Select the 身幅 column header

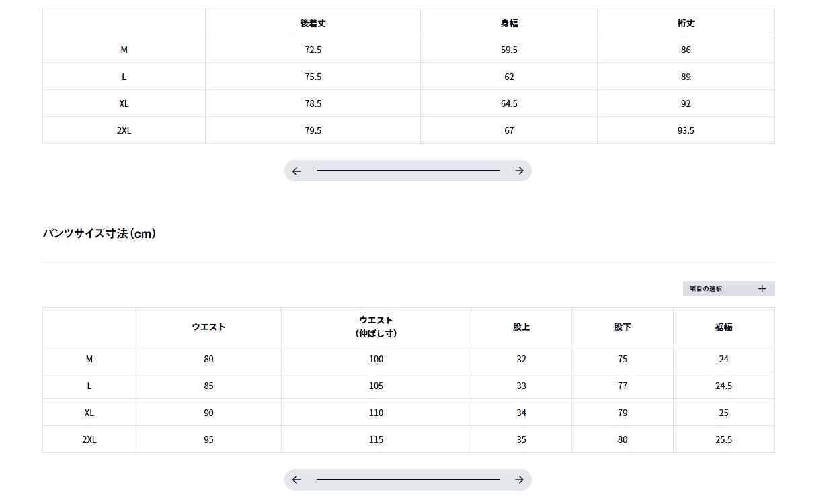(x=509, y=23)
